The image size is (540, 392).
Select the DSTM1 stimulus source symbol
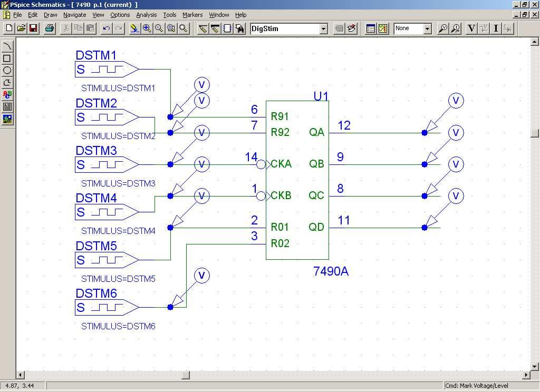(107, 69)
